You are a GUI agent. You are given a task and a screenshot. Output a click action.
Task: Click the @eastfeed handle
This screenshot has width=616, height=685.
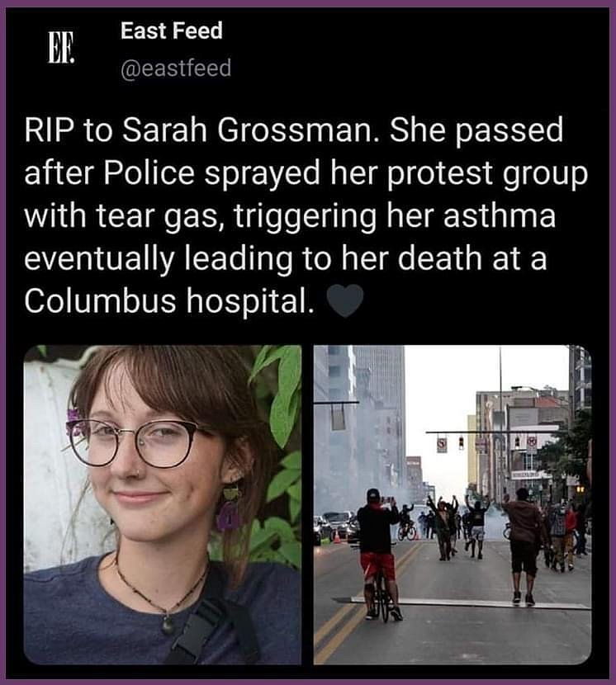pos(176,68)
